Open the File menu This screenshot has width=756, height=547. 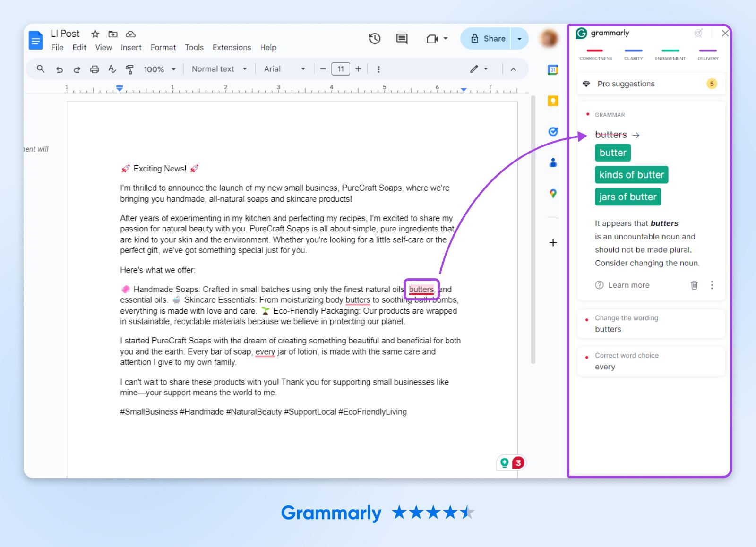(x=57, y=47)
